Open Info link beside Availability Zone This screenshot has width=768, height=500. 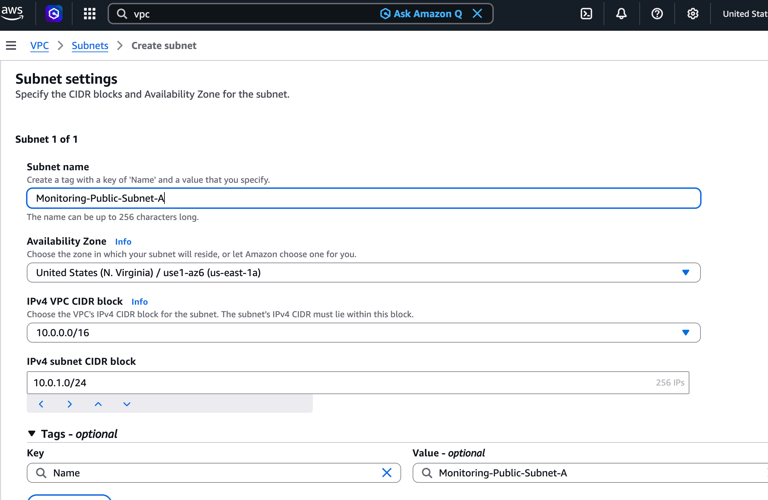tap(123, 242)
